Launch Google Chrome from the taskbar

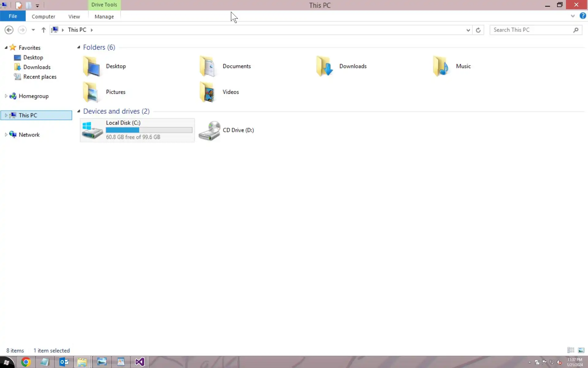tap(26, 362)
